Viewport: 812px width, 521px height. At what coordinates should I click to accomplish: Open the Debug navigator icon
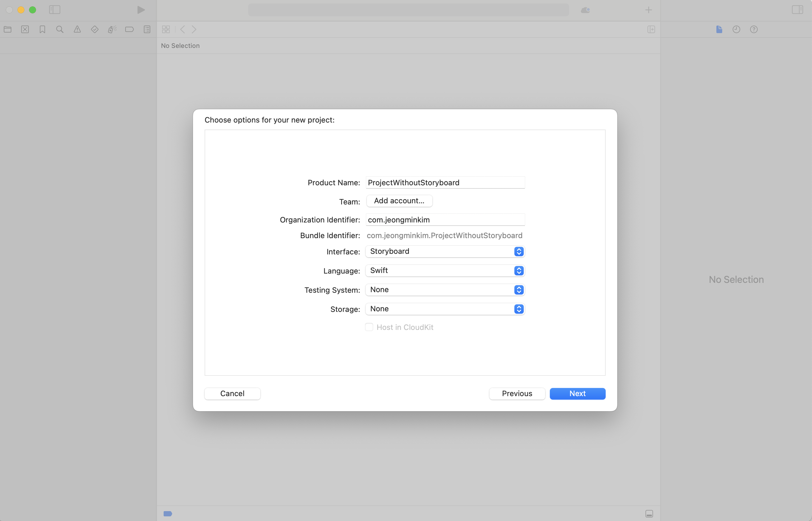pyautogui.click(x=112, y=29)
